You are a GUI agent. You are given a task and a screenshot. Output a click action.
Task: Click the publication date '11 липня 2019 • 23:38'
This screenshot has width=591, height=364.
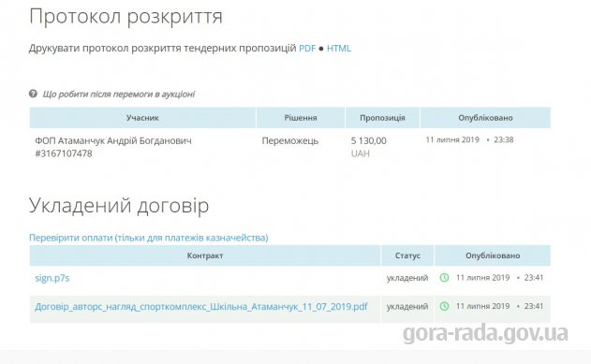tap(469, 139)
